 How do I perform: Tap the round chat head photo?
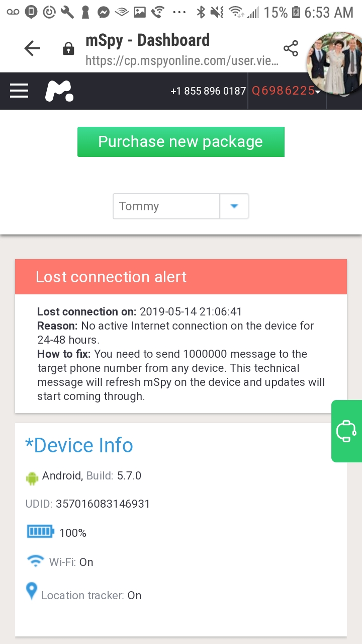[x=334, y=64]
